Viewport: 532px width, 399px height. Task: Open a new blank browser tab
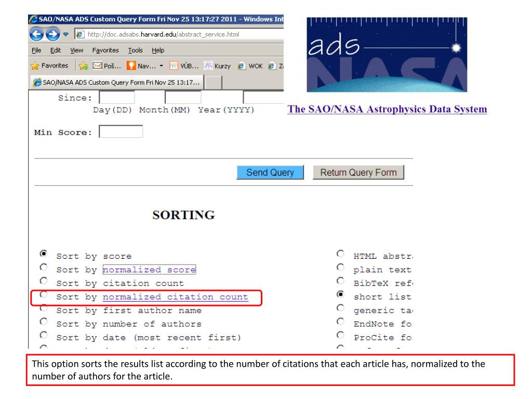click(214, 83)
